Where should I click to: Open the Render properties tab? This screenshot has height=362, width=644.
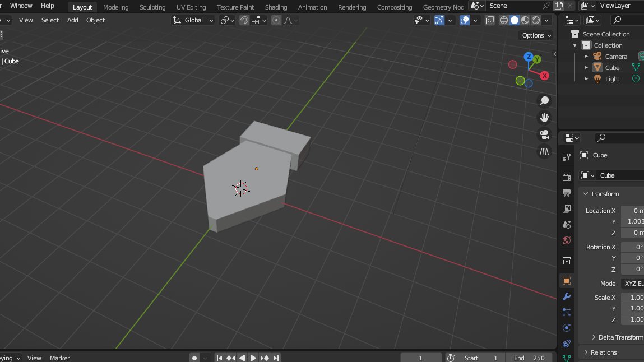click(567, 177)
